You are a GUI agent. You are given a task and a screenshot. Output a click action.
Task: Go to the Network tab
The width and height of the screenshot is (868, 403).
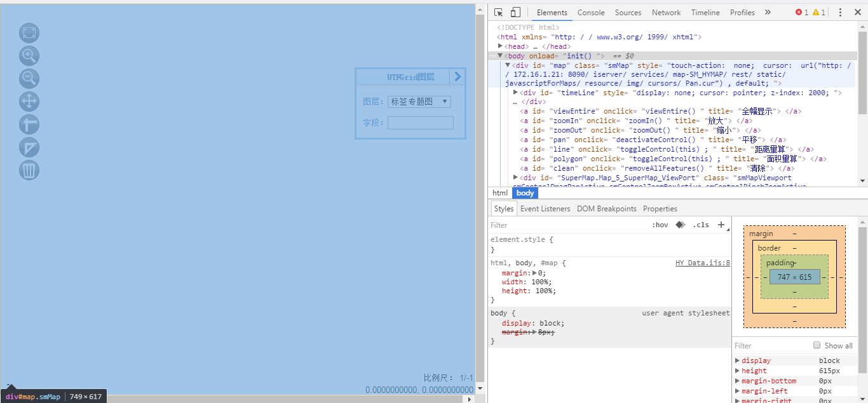click(x=666, y=13)
